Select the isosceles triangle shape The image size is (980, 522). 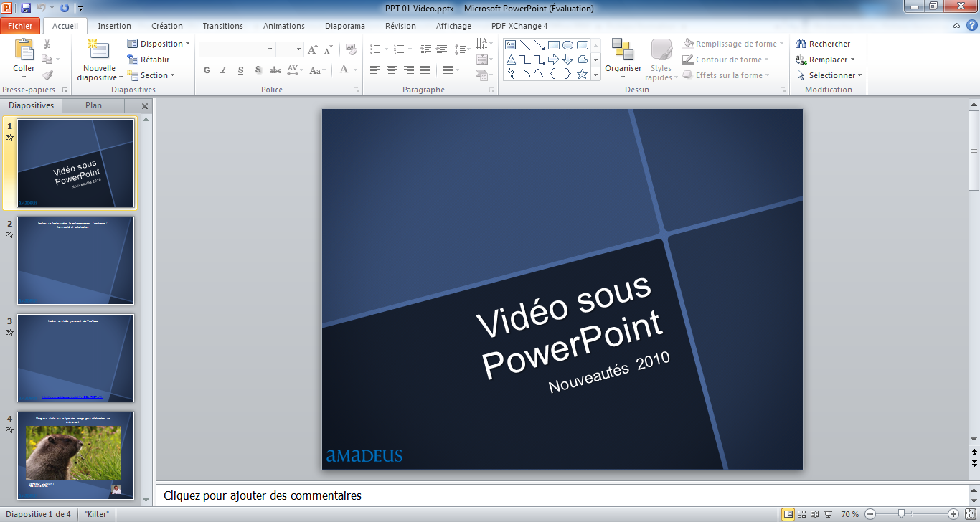[511, 59]
